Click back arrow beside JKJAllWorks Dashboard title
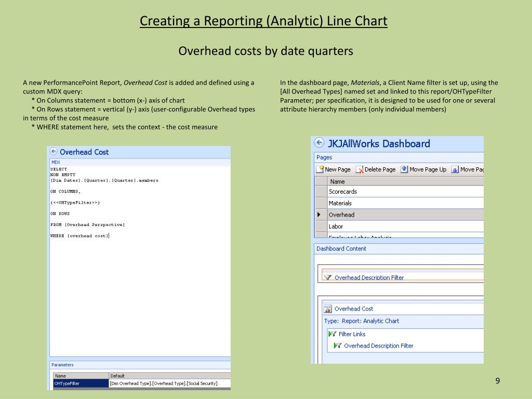The width and height of the screenshot is (532, 399). [x=319, y=142]
